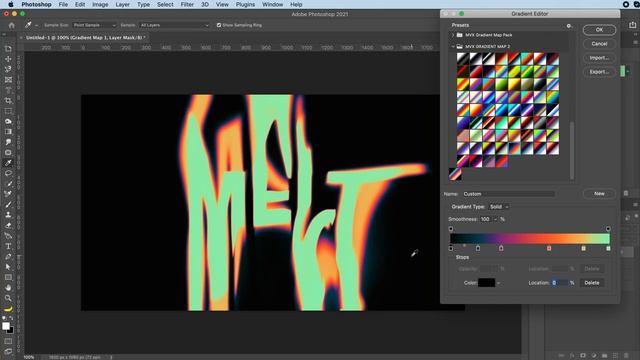Expand the MVX Gradient Map Pack folder
Viewport: 640px width, 360px height.
coord(453,35)
